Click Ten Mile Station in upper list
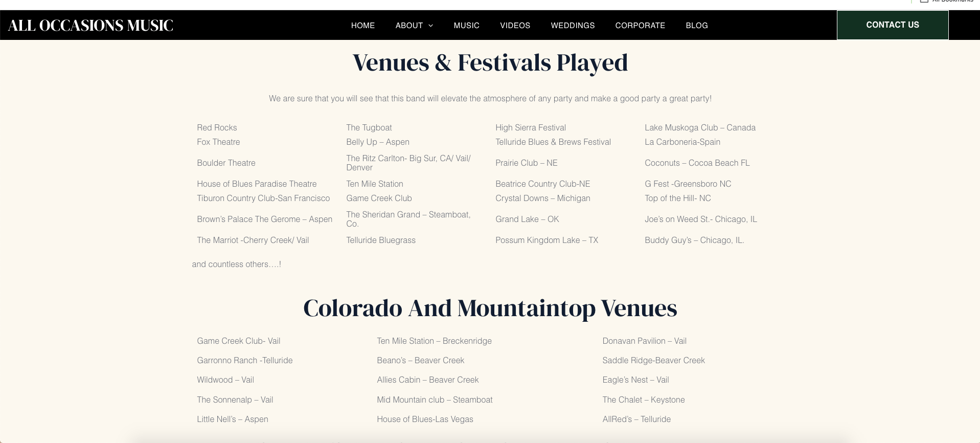The image size is (980, 443). pos(375,184)
